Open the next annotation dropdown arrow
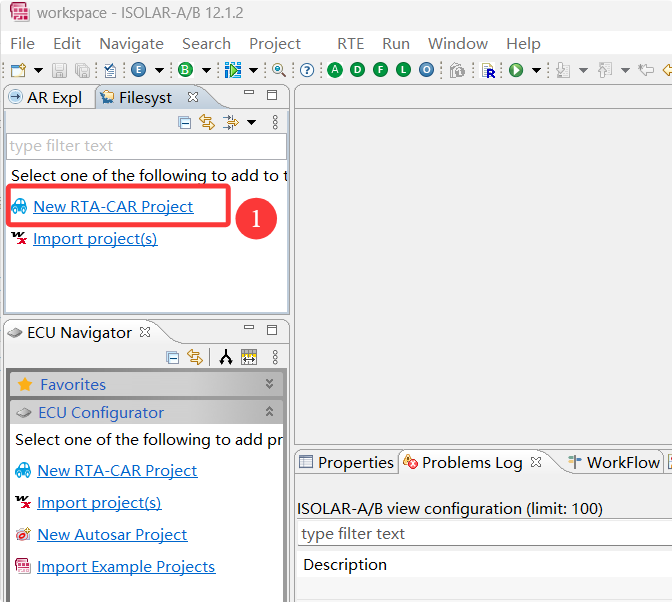This screenshot has width=672, height=602. pos(583,70)
